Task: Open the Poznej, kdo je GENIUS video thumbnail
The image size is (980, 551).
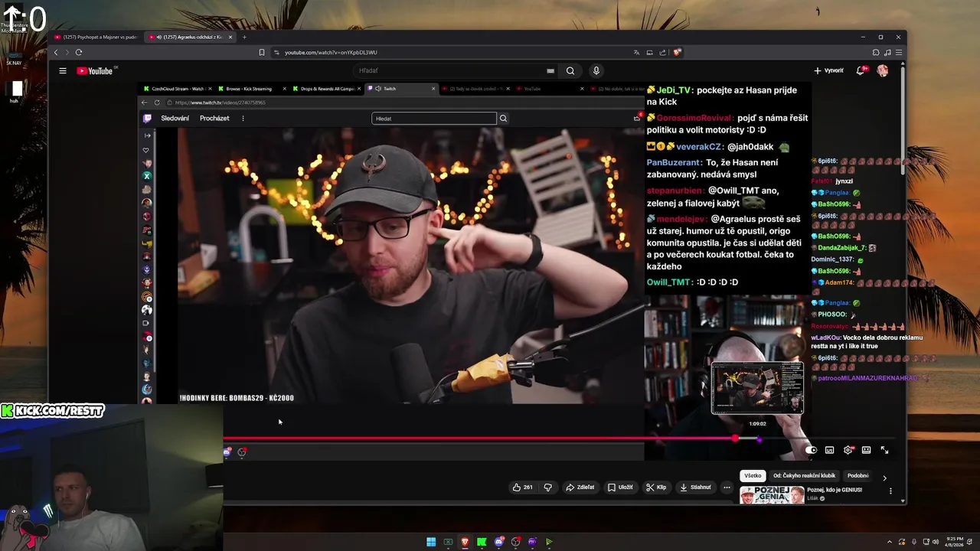Action: click(772, 495)
